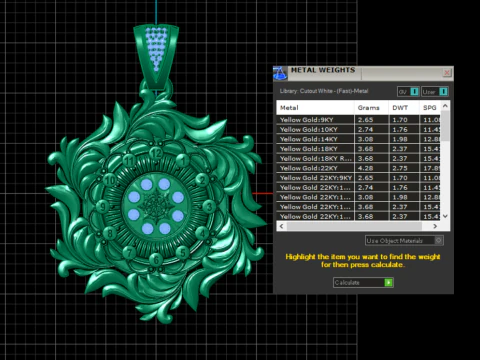This screenshot has width=480, height=360.
Task: Select the Yellow Gold:10KY row
Action: pyautogui.click(x=358, y=129)
